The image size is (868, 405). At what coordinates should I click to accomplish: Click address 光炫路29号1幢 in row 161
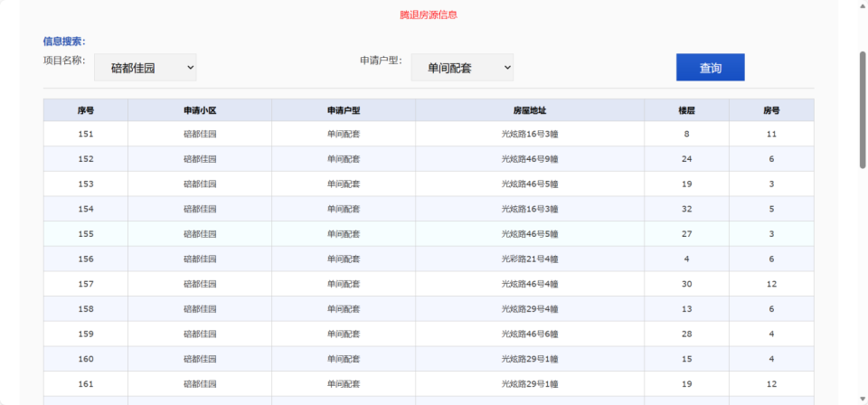(530, 384)
